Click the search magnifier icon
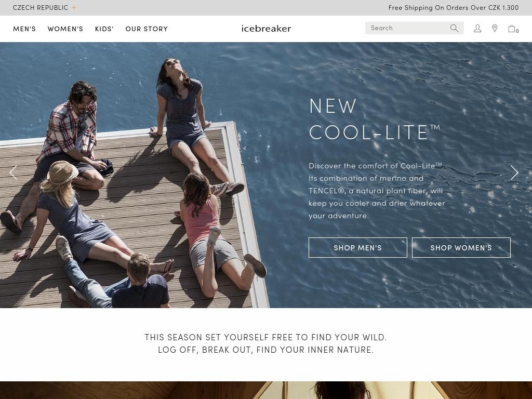Viewport: 532px width, 399px height. coord(454,28)
